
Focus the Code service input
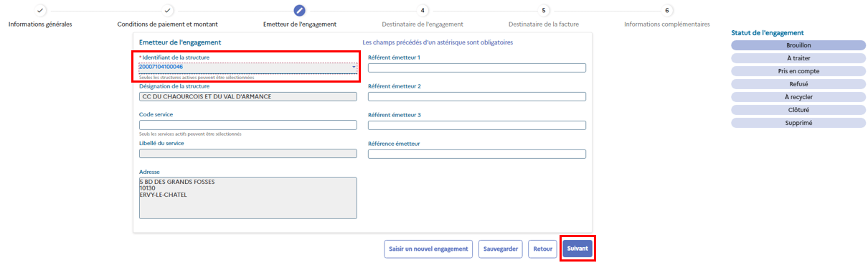(247, 125)
